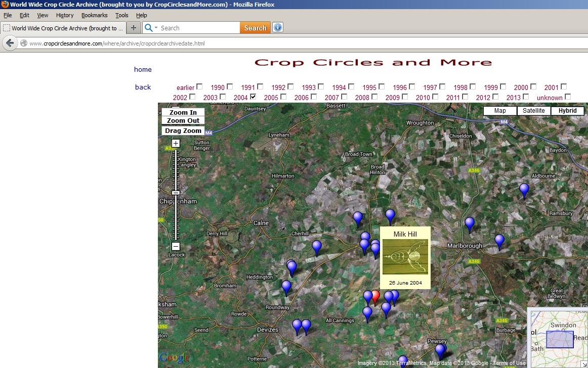Screen dimensions: 588x368
Task: Enable the 1990 year checkbox
Action: (x=230, y=86)
